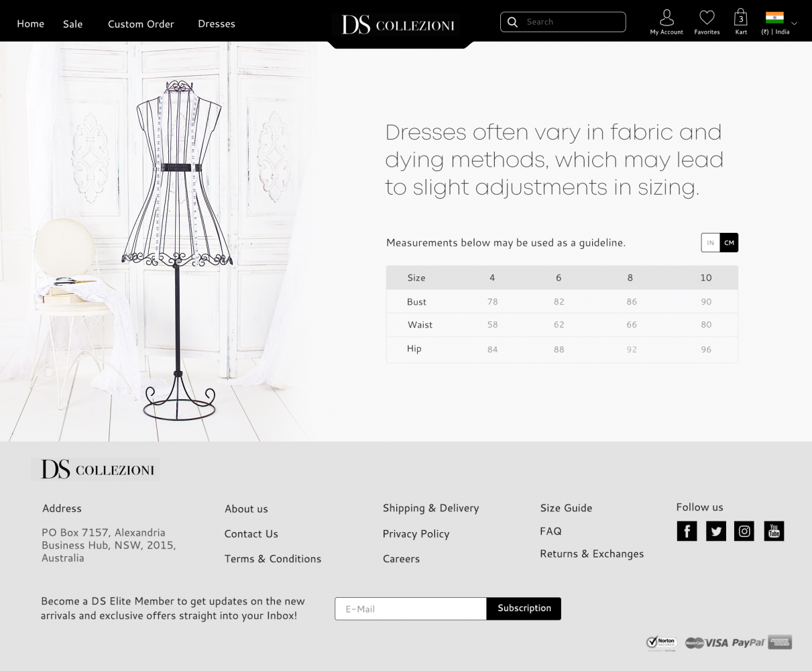Open the Kart shopping bag
The image size is (812, 671).
tap(741, 18)
